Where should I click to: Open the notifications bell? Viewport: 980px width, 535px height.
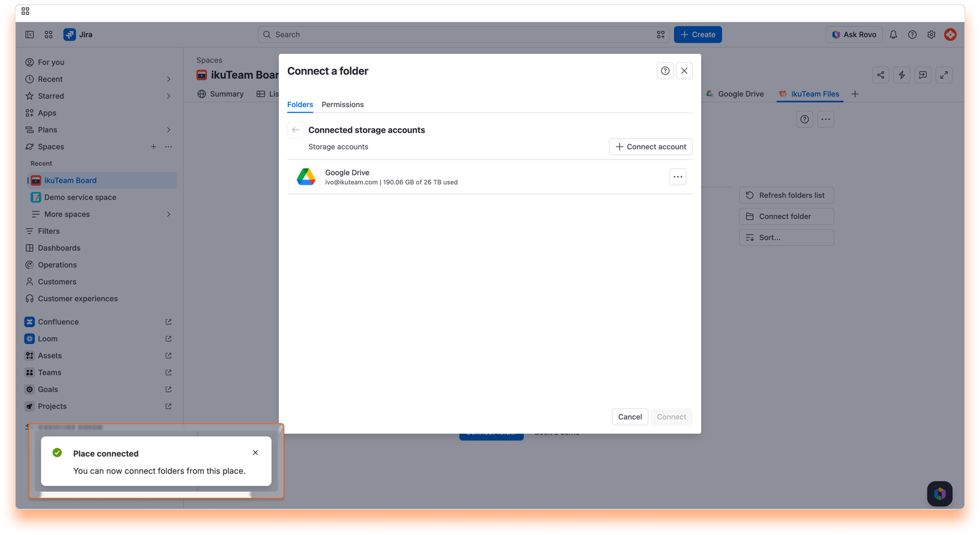click(893, 34)
